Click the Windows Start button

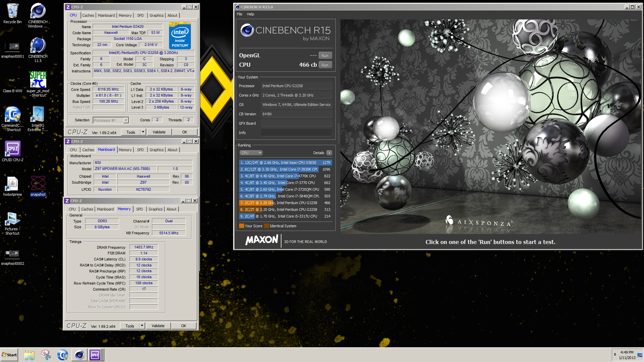[x=9, y=355]
